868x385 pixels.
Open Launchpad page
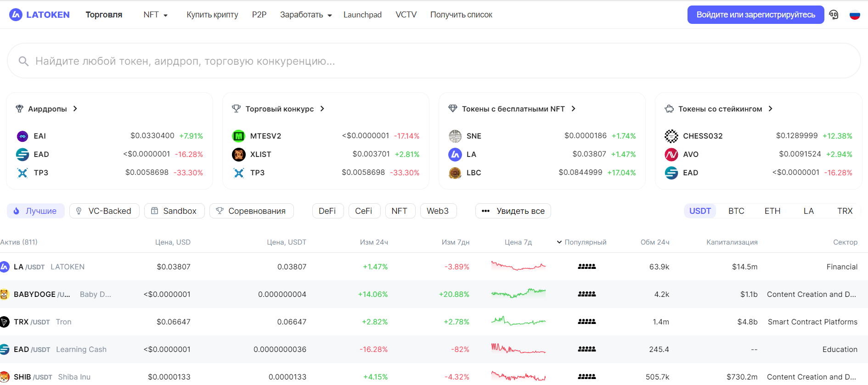[x=362, y=15]
